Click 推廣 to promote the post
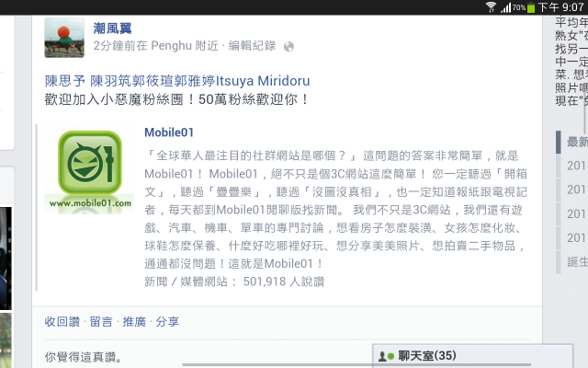This screenshot has height=368, width=588. pyautogui.click(x=134, y=321)
